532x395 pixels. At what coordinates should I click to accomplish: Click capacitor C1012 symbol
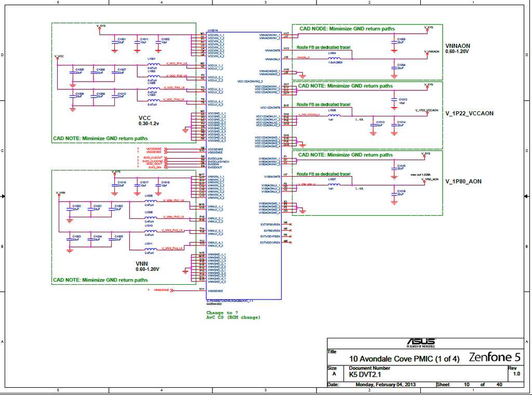(394, 99)
